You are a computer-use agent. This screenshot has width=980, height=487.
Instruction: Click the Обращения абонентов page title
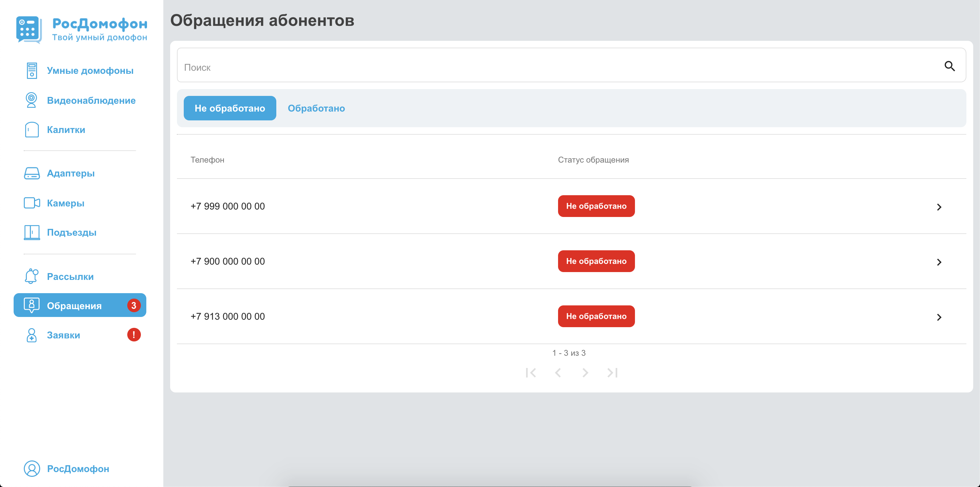click(x=262, y=20)
